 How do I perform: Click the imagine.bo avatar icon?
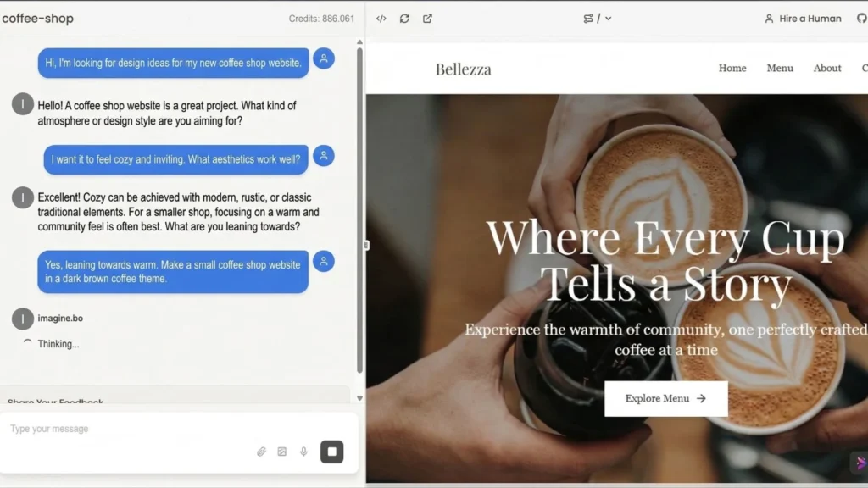[23, 318]
